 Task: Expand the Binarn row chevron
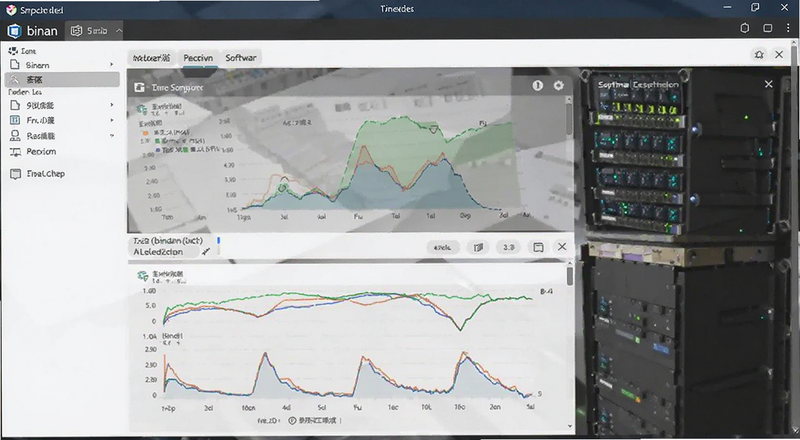(x=112, y=65)
